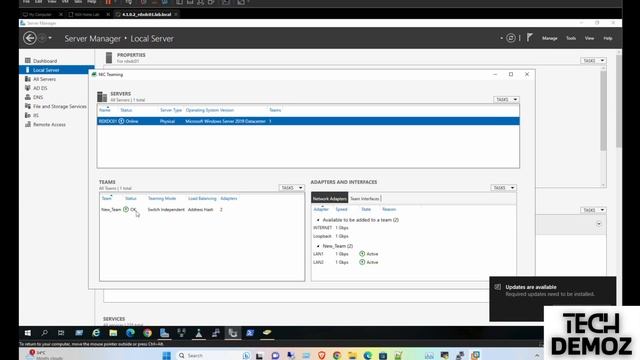Select the LAN2 adapter row
The image size is (640, 360).
(x=413, y=262)
